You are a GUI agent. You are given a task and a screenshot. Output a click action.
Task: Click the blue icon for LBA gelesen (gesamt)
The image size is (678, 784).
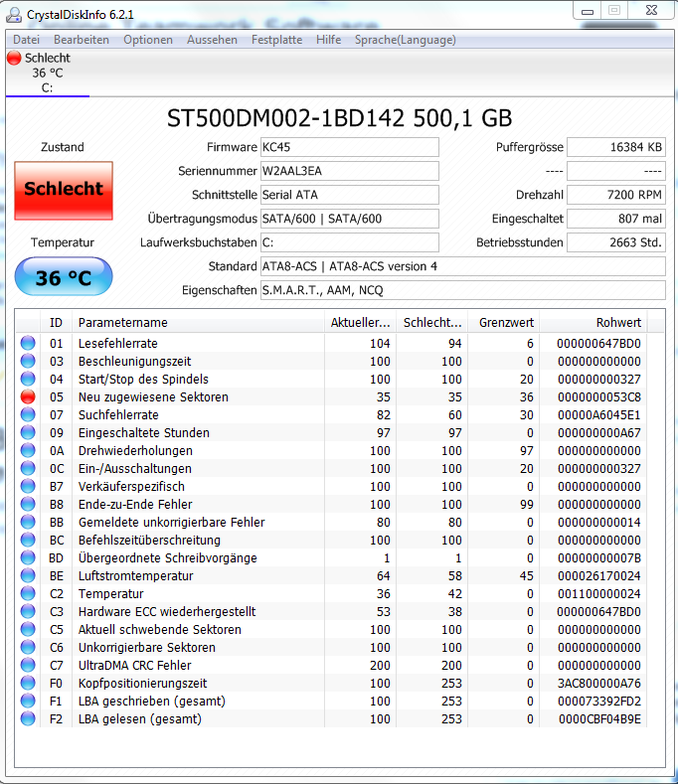[28, 718]
